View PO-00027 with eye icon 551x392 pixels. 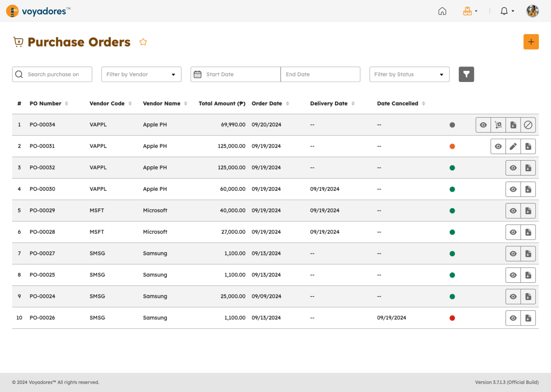point(513,254)
